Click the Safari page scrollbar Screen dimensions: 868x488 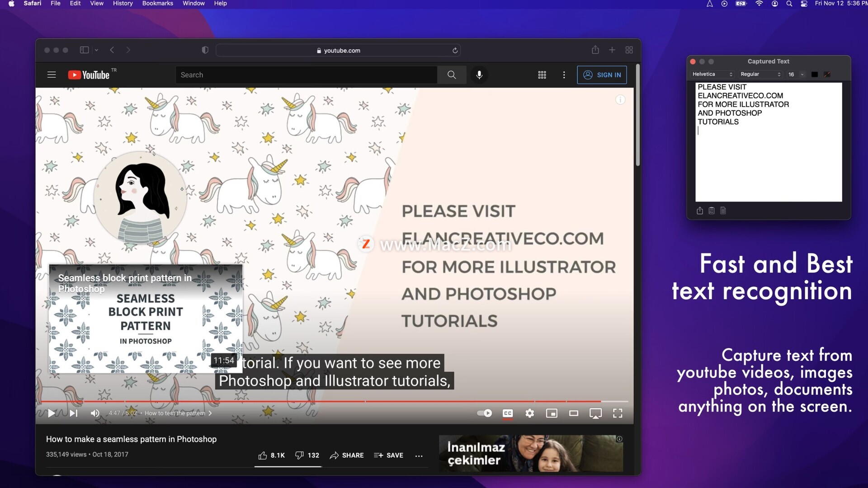pyautogui.click(x=638, y=116)
